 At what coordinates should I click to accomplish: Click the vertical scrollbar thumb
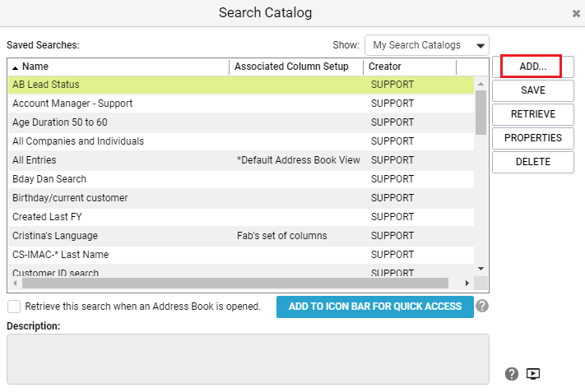click(x=481, y=112)
